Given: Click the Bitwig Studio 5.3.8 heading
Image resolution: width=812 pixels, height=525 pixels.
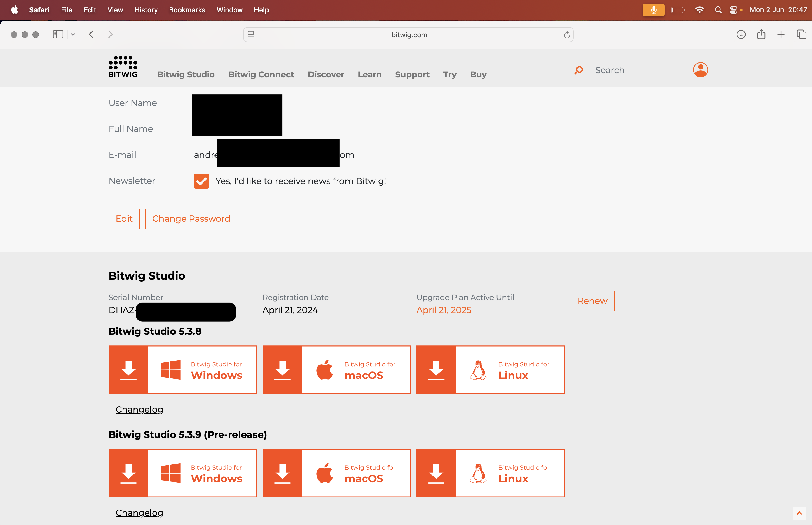Looking at the screenshot, I should coord(155,331).
